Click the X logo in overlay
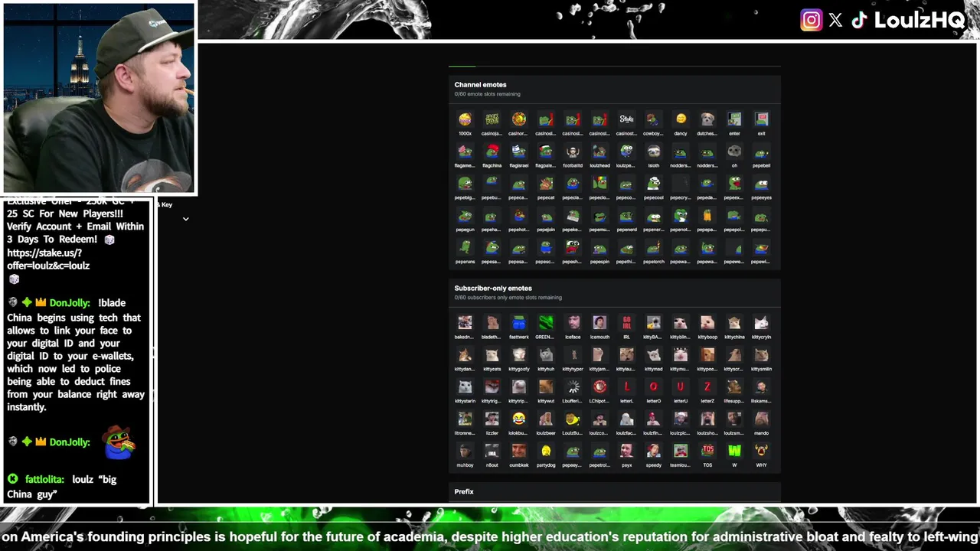 (835, 20)
